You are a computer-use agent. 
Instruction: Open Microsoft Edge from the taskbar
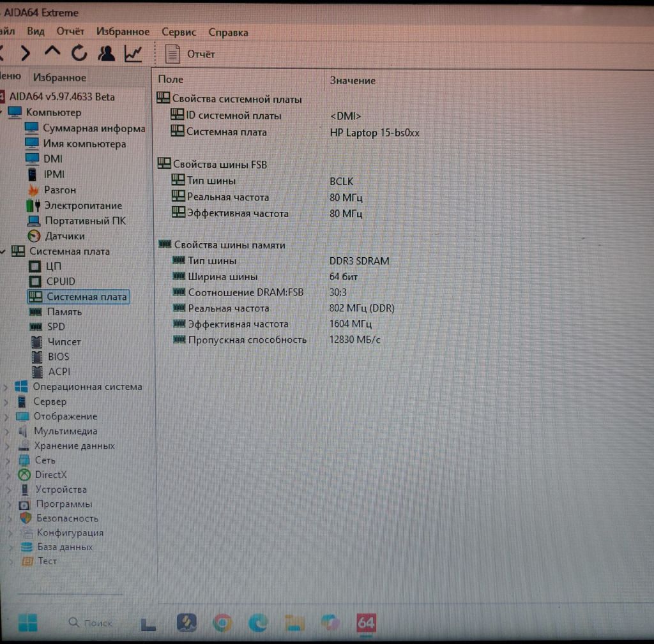tap(259, 622)
